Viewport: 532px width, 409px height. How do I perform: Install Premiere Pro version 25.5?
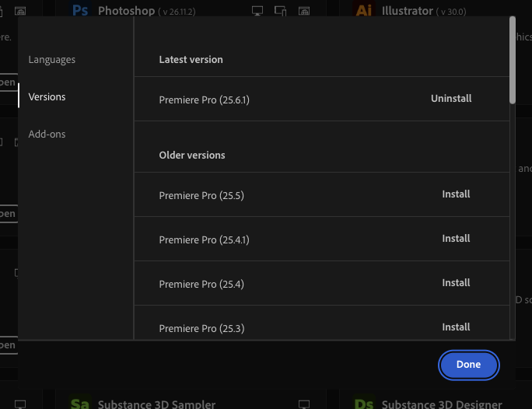pos(456,194)
